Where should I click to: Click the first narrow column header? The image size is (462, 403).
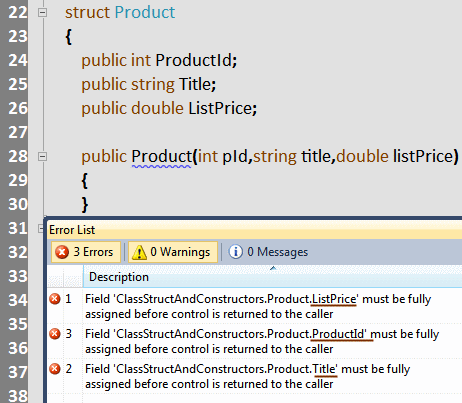pyautogui.click(x=55, y=277)
